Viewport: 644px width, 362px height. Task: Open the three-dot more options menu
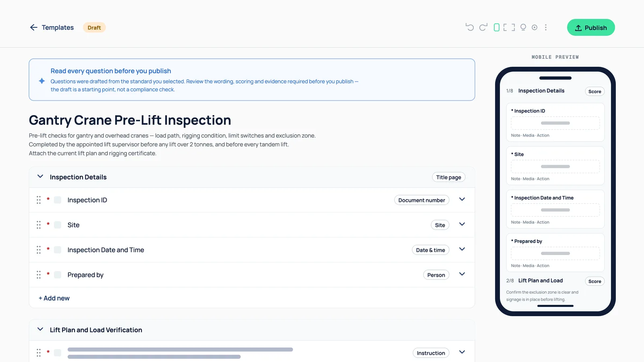click(546, 27)
